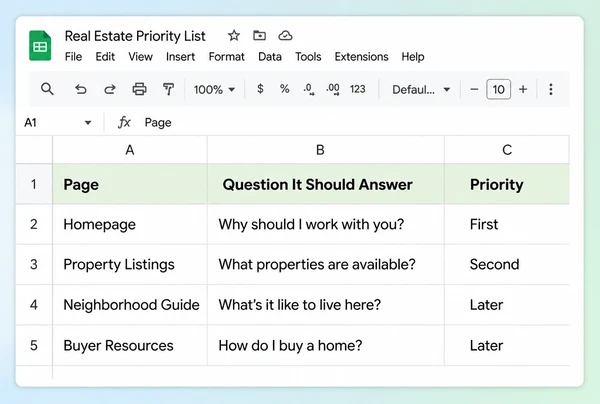Screen dimensions: 600x404
Task: Select the Buyer Resources cell
Action: [x=130, y=345]
